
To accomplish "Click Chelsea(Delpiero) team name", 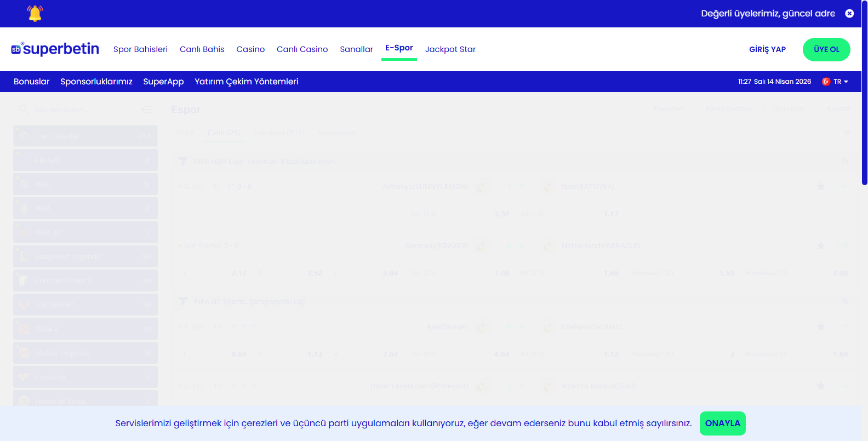I will coord(591,327).
